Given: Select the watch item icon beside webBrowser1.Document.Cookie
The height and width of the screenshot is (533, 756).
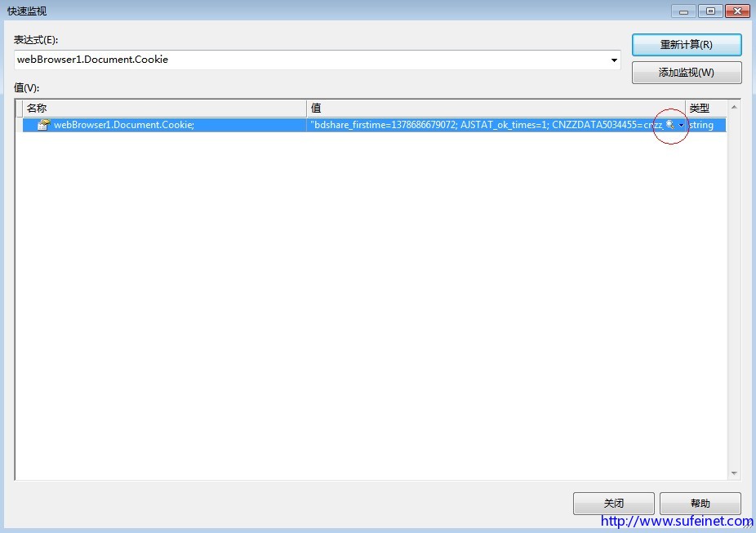Looking at the screenshot, I should tap(44, 125).
